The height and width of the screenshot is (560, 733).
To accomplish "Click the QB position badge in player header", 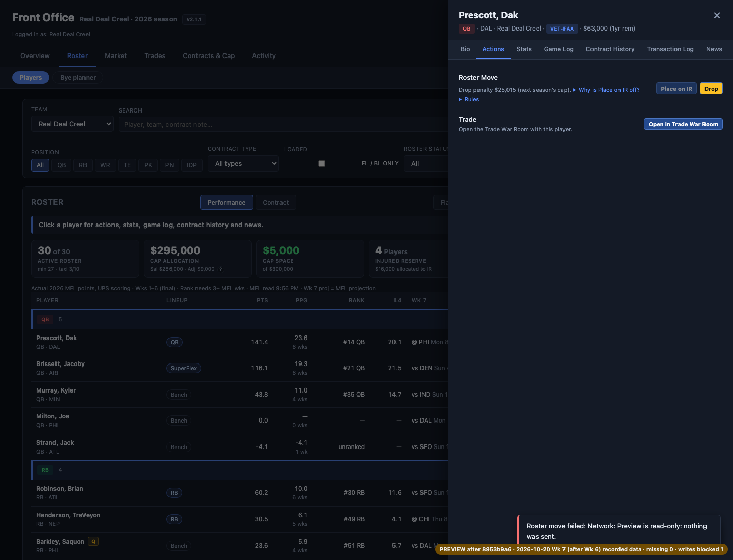I will tap(467, 29).
